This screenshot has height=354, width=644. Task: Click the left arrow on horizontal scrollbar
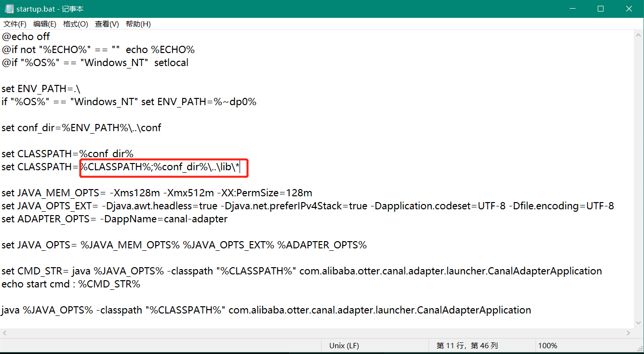pos(4,332)
